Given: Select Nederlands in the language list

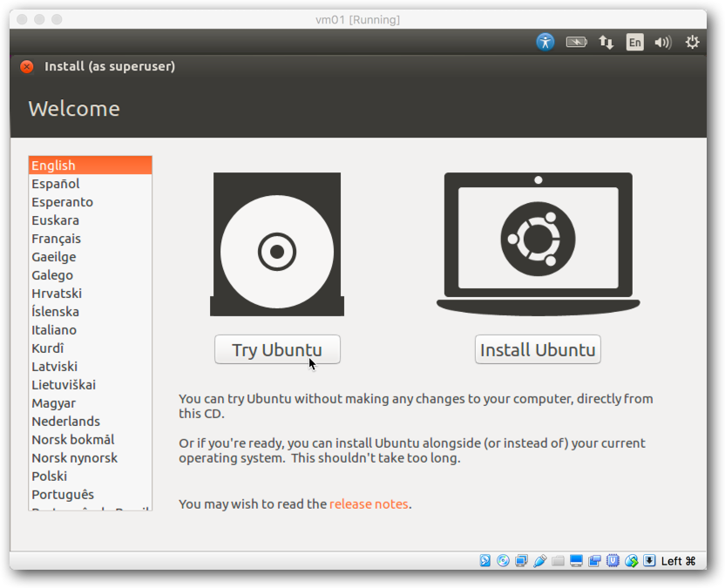Looking at the screenshot, I should (x=90, y=421).
